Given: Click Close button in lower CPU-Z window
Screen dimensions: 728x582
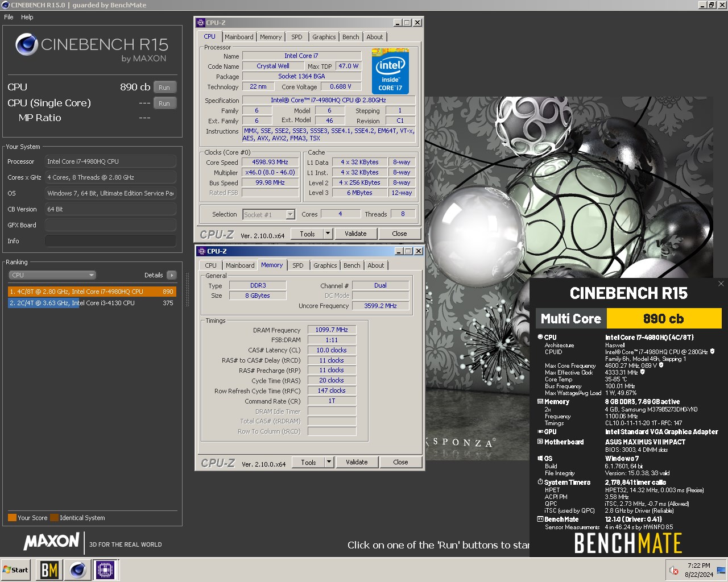Looking at the screenshot, I should point(400,462).
